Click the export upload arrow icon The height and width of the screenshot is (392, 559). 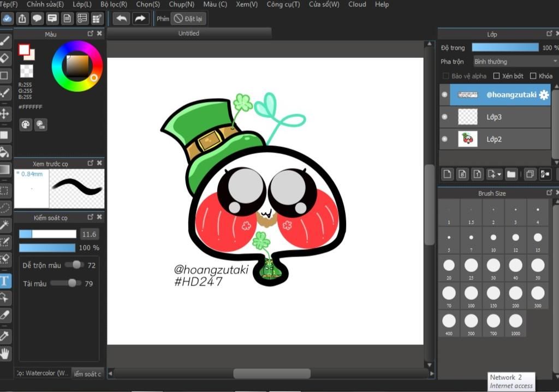pos(22,19)
